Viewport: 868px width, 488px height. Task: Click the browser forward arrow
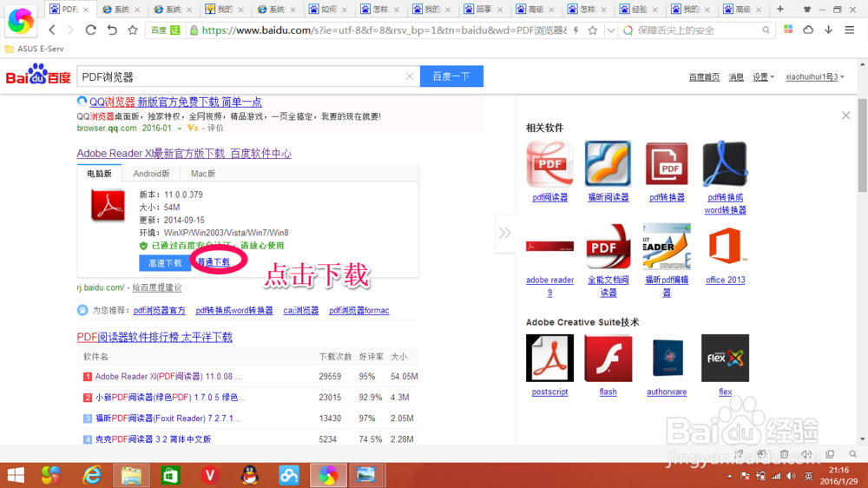[x=70, y=30]
